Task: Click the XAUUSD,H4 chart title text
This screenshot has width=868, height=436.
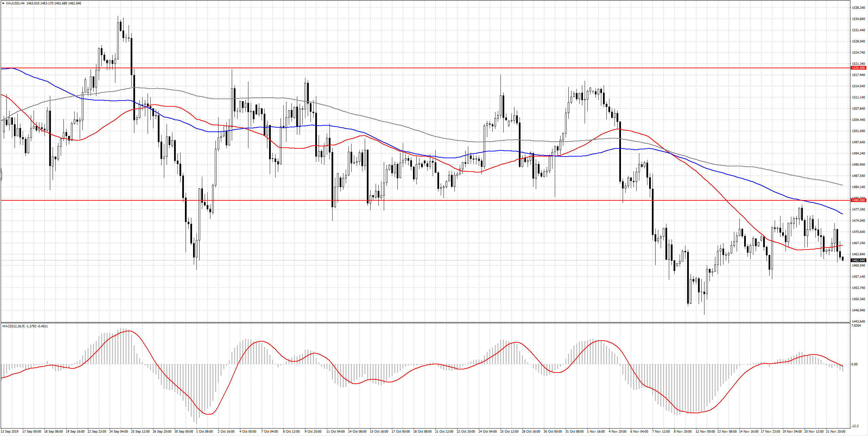Action: click(15, 3)
